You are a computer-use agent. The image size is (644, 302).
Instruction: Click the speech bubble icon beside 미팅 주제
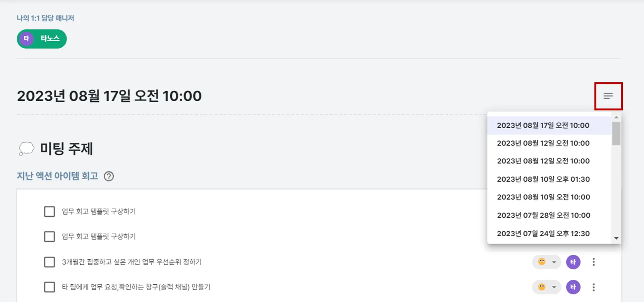pos(26,148)
